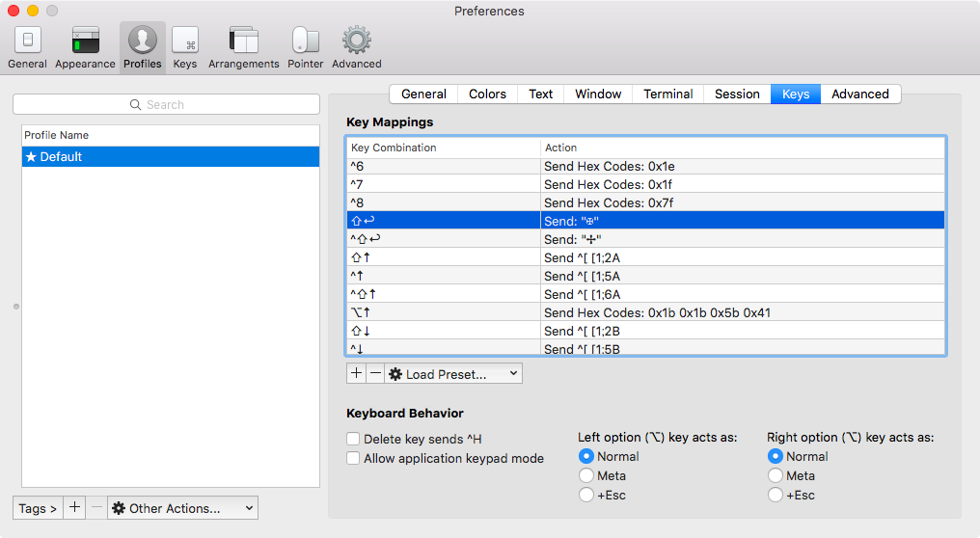
Task: Switch to the Session tab
Action: [738, 94]
